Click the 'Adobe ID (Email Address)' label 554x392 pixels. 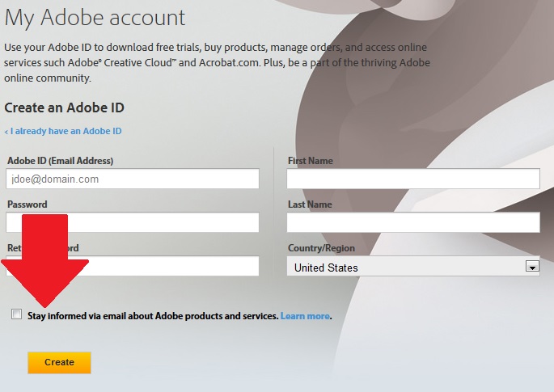(x=60, y=161)
